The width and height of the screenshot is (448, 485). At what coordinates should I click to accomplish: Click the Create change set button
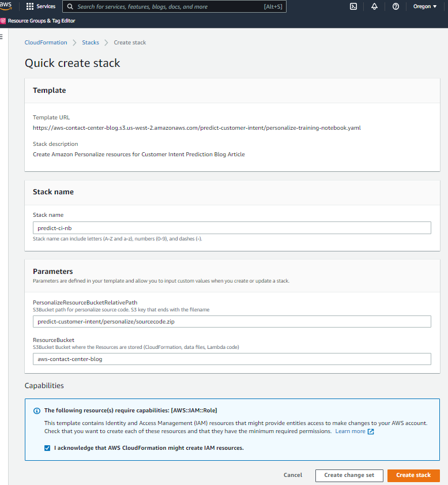349,475
